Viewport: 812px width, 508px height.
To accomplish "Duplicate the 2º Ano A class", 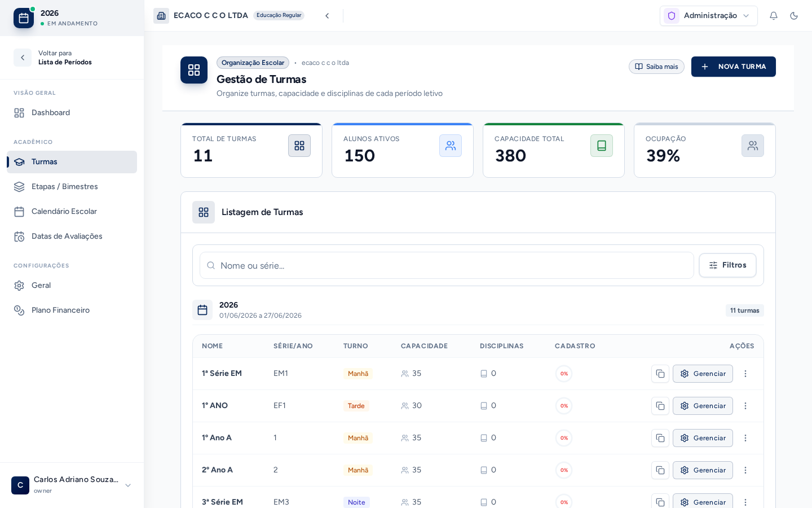I will pyautogui.click(x=660, y=470).
